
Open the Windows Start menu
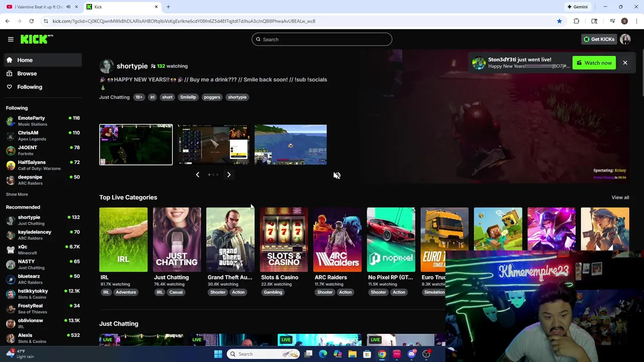[x=218, y=354]
